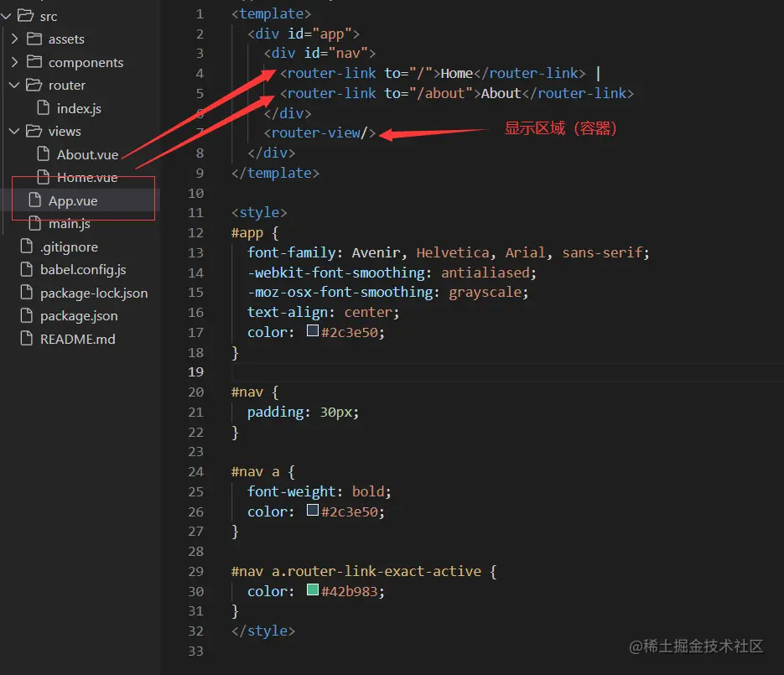The image size is (784, 675).
Task: Click the text-align property on line 16
Action: coord(288,313)
